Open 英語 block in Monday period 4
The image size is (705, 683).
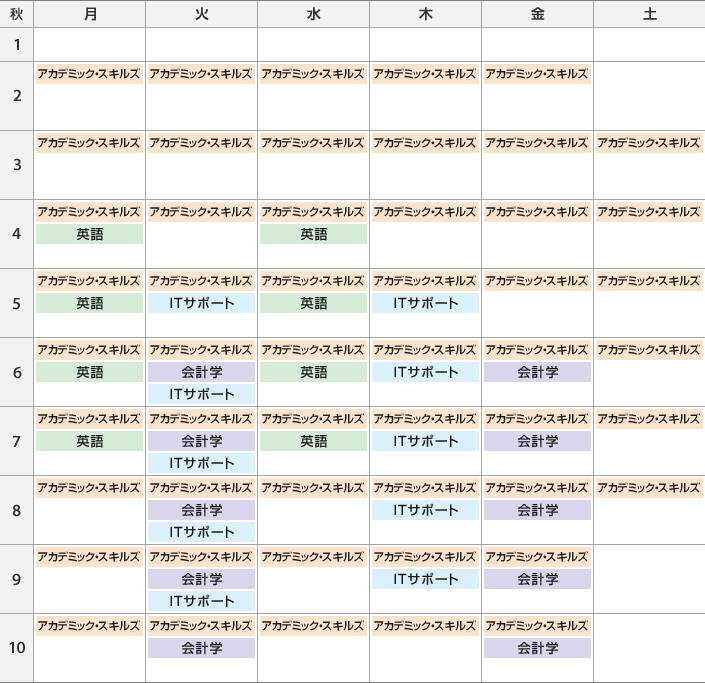(89, 234)
